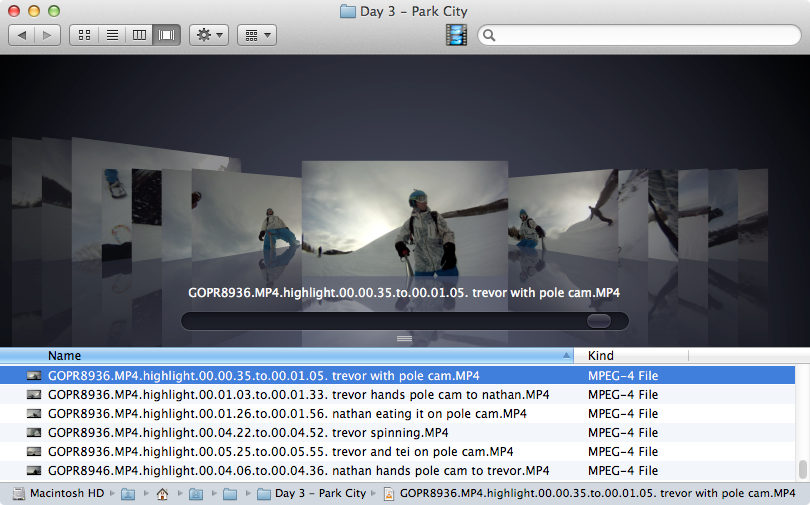Select the trevor and tei on pole cam file
This screenshot has width=810, height=505.
point(280,452)
